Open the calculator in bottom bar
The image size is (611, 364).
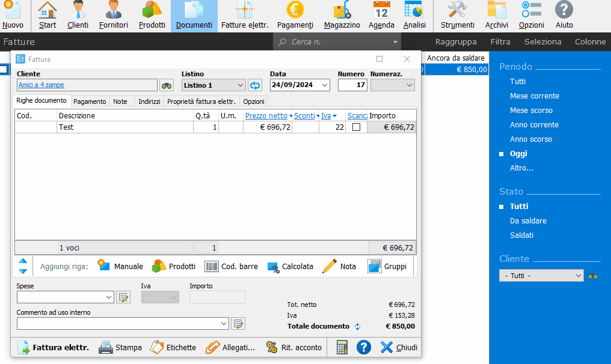[x=342, y=347]
